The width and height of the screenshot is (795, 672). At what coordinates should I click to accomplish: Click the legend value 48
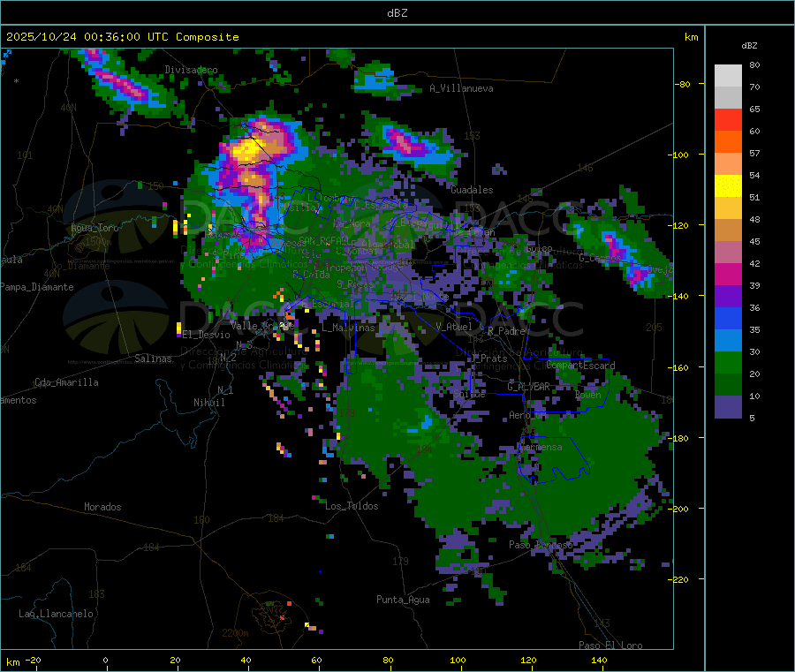pos(754,220)
